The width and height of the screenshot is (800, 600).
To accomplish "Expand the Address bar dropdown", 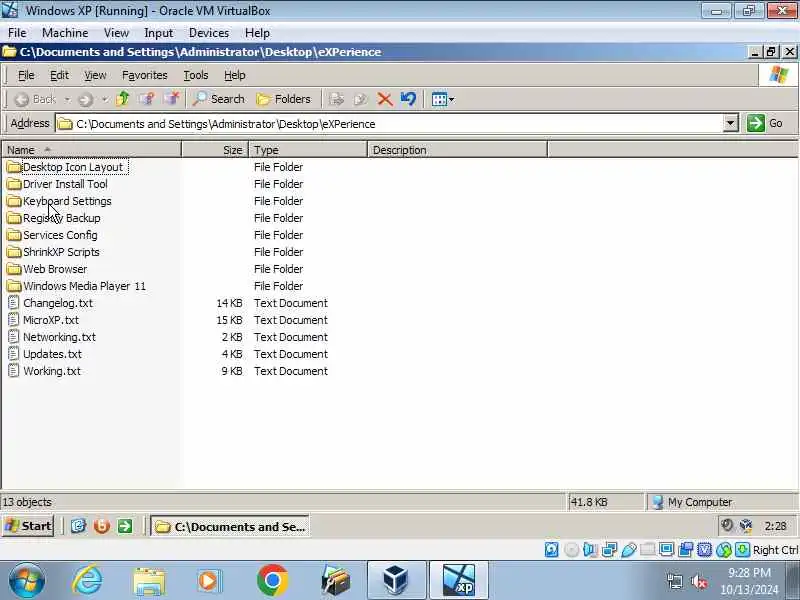I will coord(730,123).
